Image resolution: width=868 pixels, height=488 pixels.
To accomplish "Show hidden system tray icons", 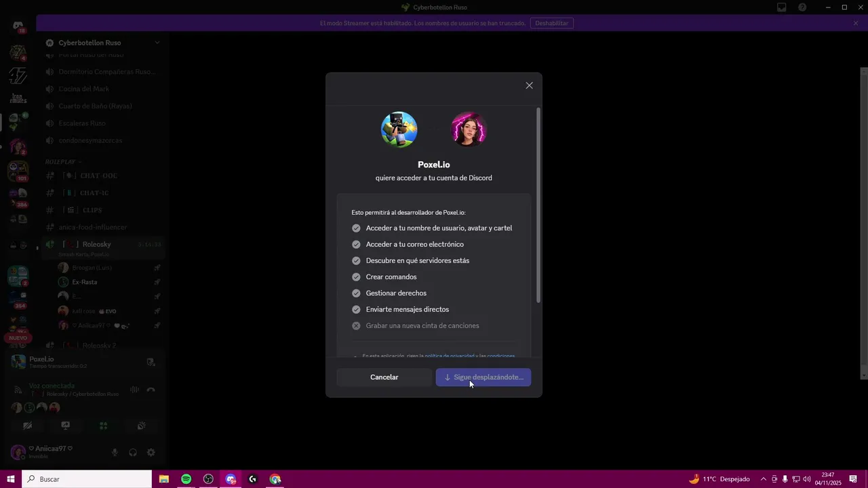I will click(x=763, y=479).
